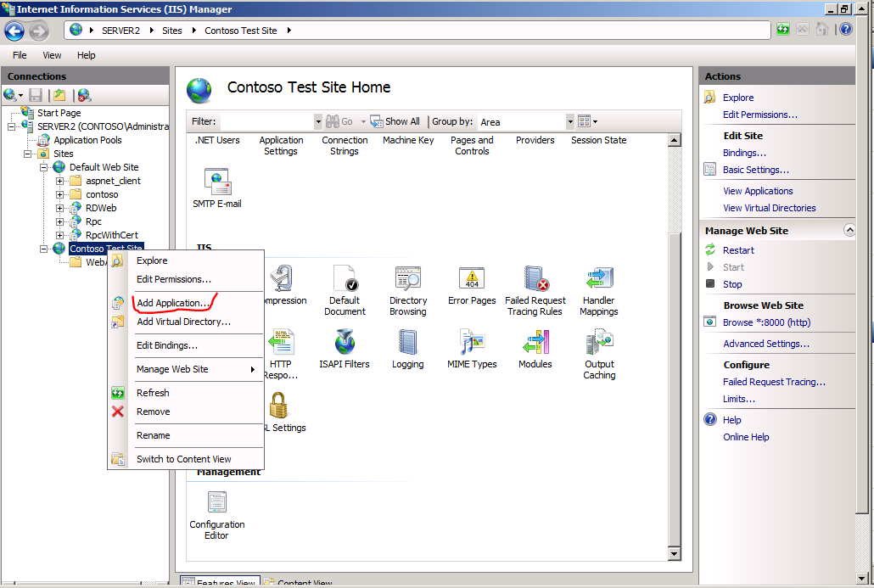This screenshot has height=588, width=874.
Task: Click the Save icon in Connections toolbar
Action: click(36, 95)
